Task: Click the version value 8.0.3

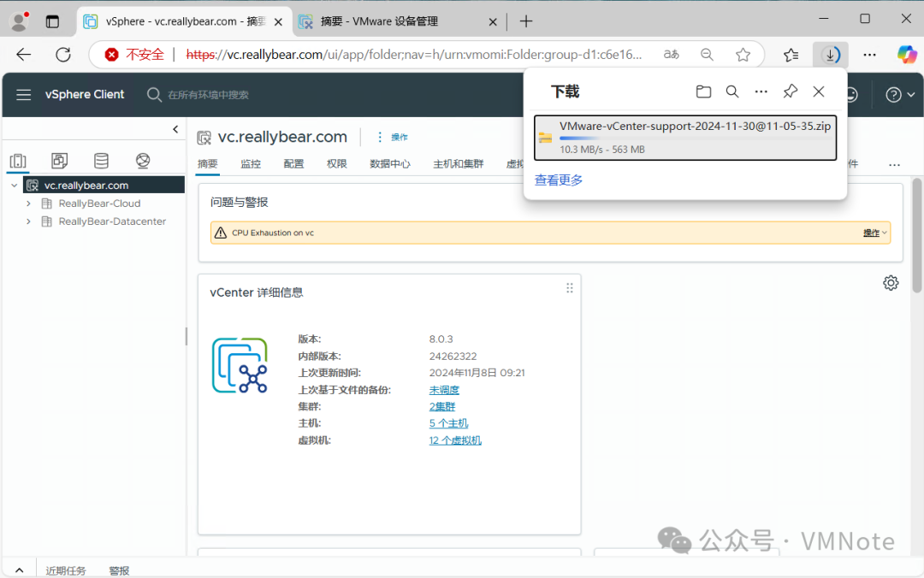Action: click(x=441, y=339)
